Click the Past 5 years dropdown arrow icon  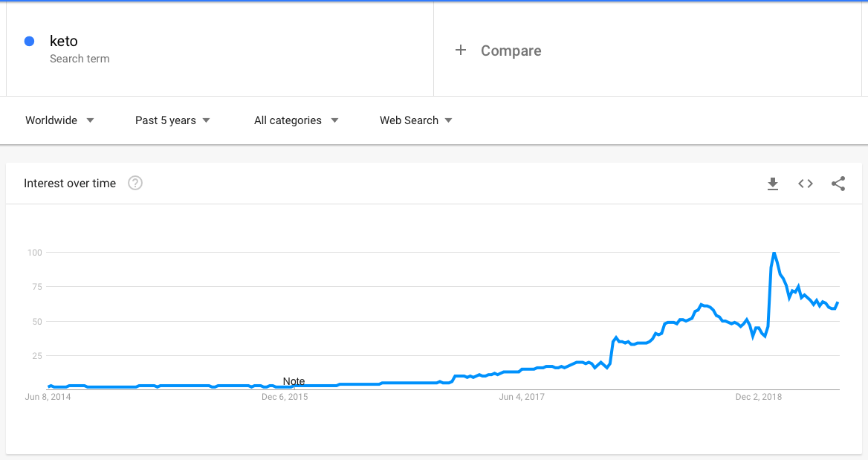207,120
